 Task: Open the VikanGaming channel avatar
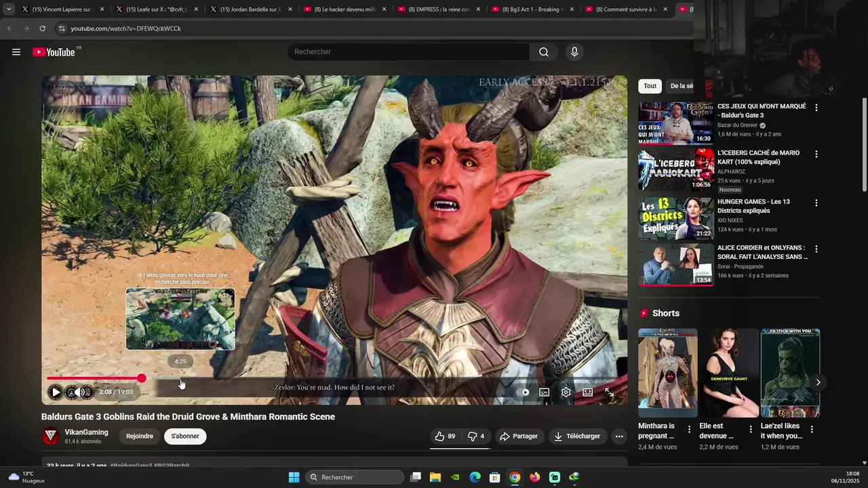(51, 436)
